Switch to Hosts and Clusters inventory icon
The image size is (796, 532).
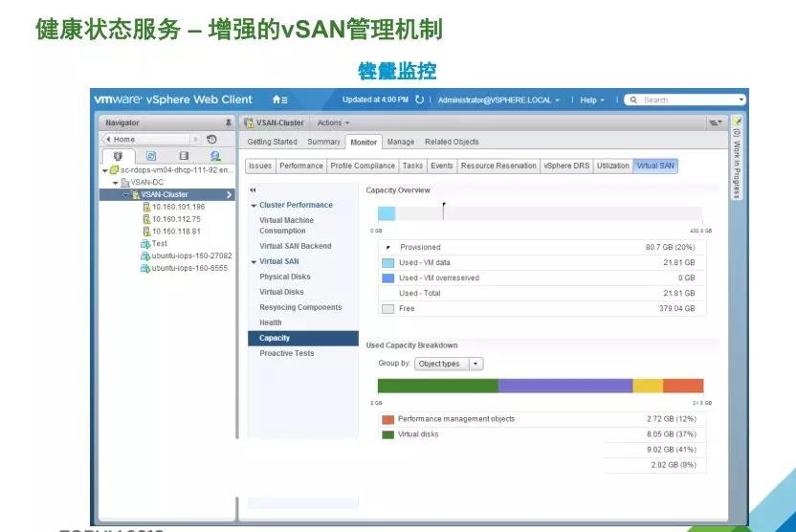tap(118, 155)
